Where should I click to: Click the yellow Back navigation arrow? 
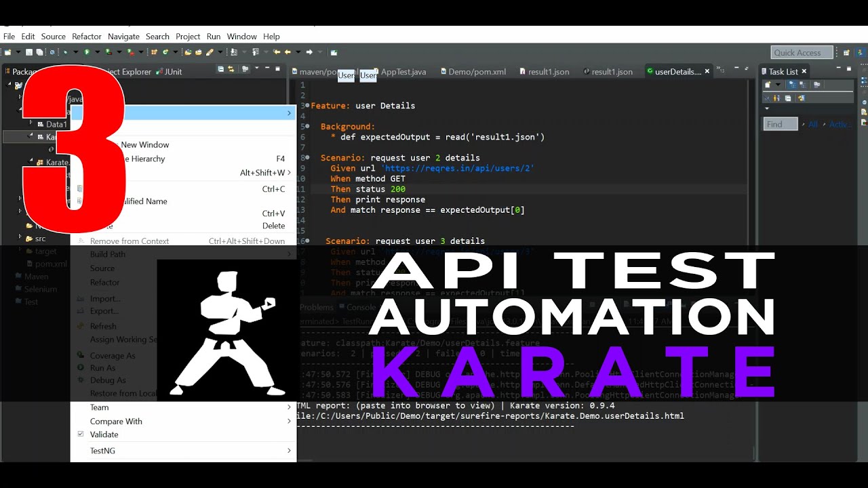[288, 52]
